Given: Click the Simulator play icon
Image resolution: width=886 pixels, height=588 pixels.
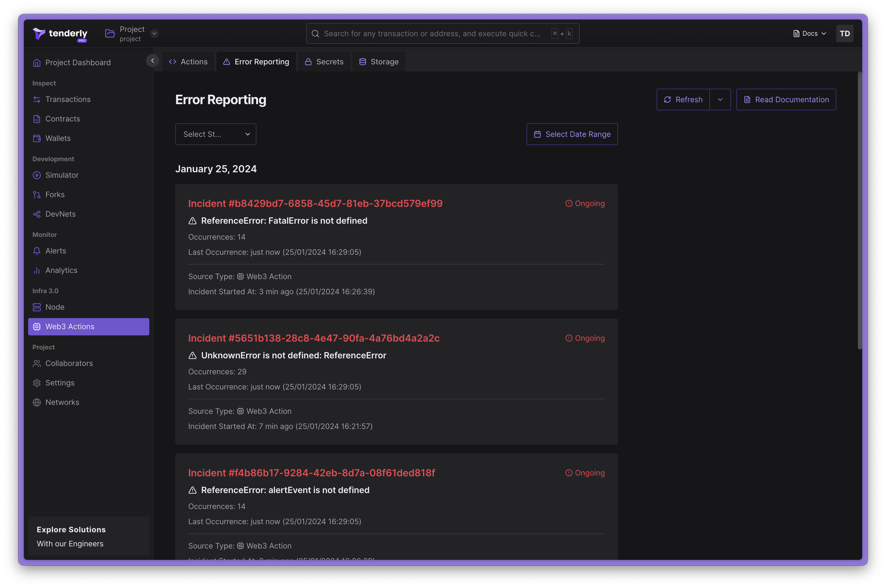Looking at the screenshot, I should (37, 175).
